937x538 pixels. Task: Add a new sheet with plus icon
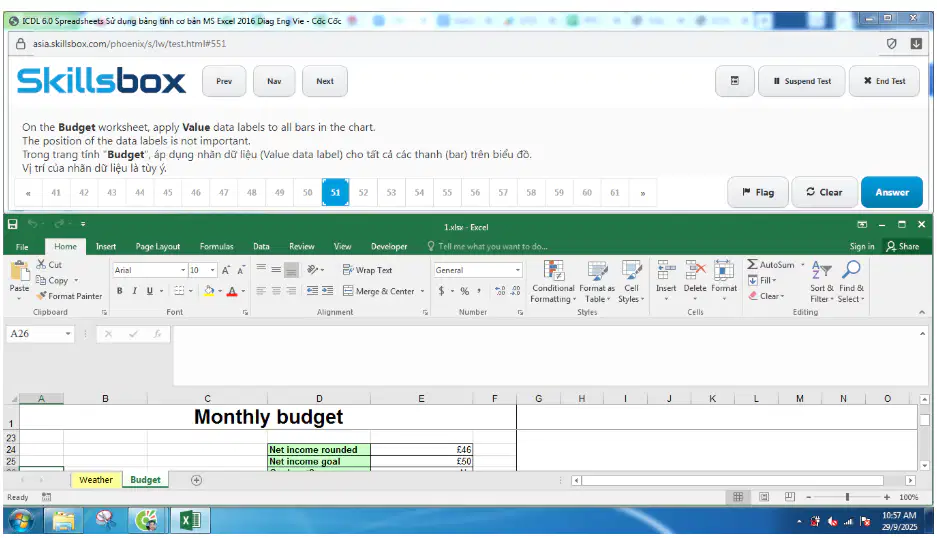coord(196,480)
